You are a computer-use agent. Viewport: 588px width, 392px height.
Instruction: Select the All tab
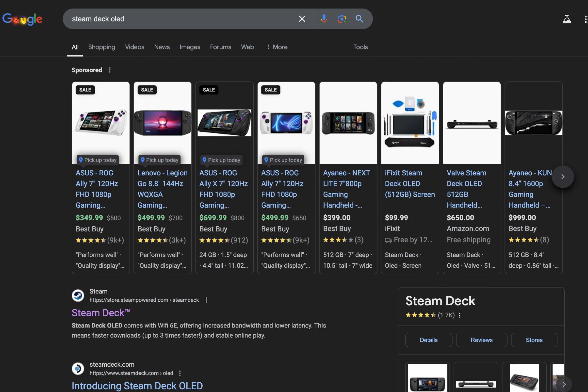pos(75,47)
